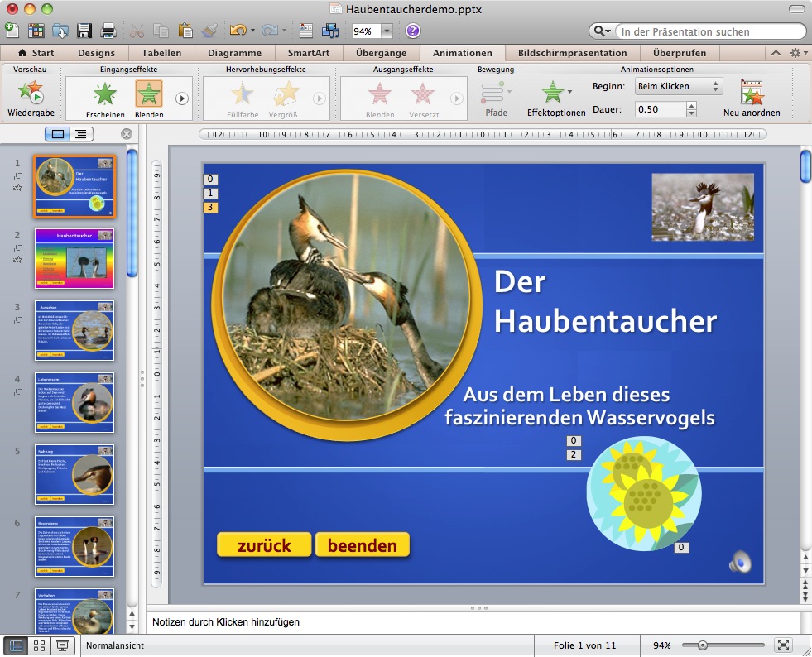The image size is (812, 657).
Task: Click the Wiedergabe animation preview icon
Action: coord(31,93)
